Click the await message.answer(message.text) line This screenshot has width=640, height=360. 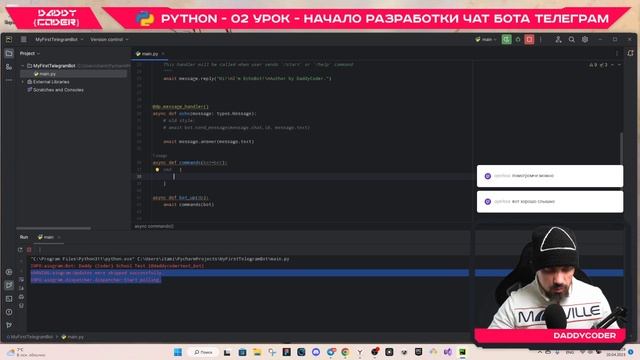click(209, 142)
